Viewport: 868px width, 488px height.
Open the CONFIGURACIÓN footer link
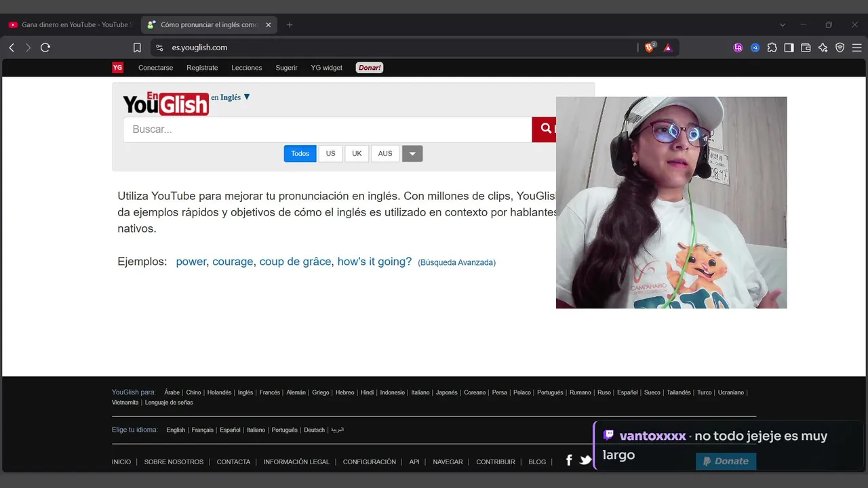pyautogui.click(x=370, y=462)
